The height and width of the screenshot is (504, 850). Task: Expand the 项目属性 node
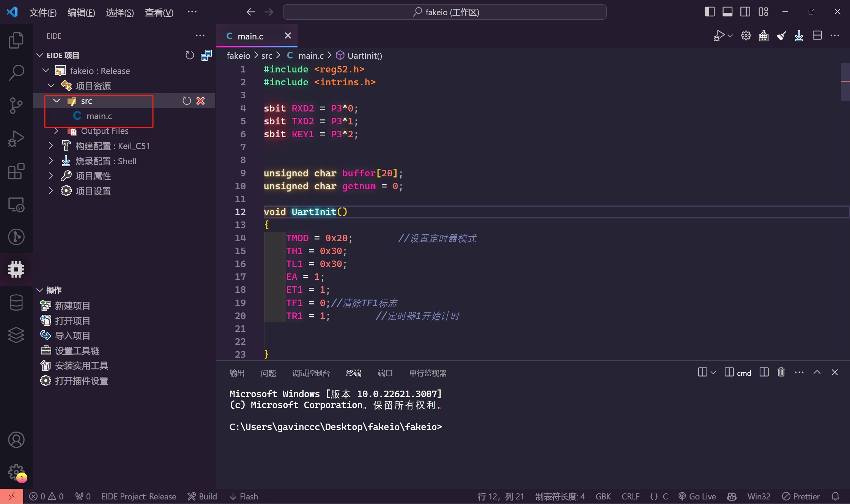click(51, 176)
